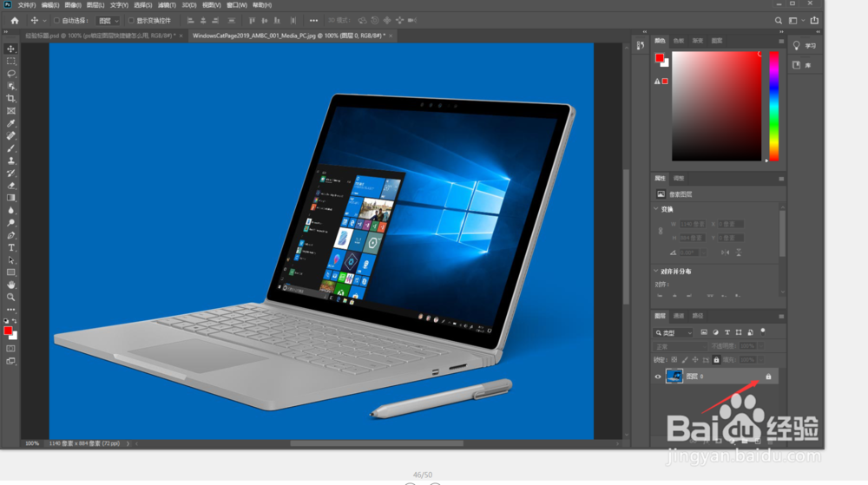Select the Path Selection tool
Image resolution: width=868 pixels, height=485 pixels.
pos(10,260)
